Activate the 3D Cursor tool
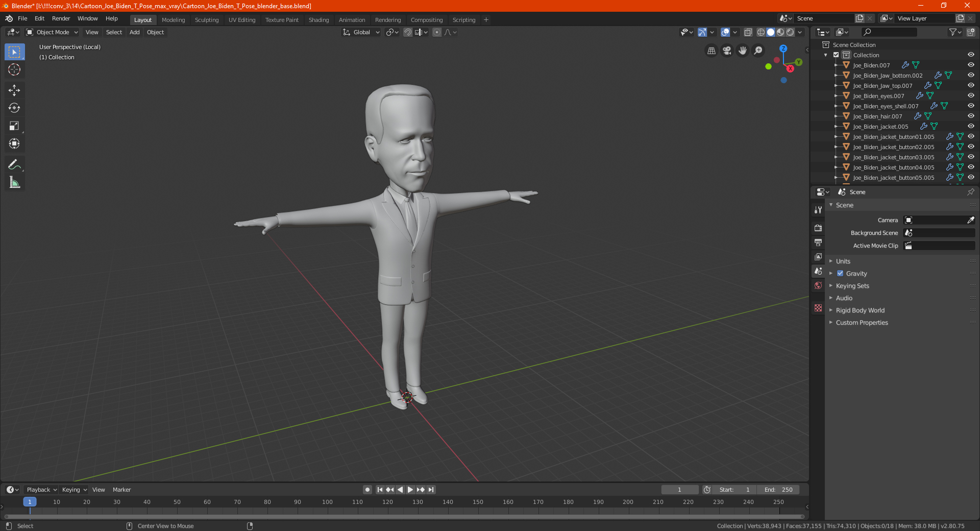Image resolution: width=980 pixels, height=531 pixels. 14,69
